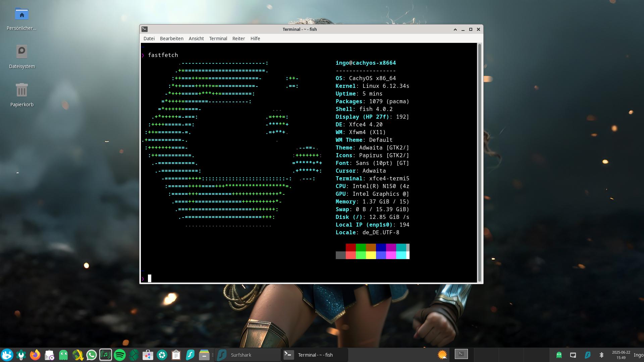The width and height of the screenshot is (644, 362).
Task: Open the Dateisystem desktop icon
Action: coord(21,53)
